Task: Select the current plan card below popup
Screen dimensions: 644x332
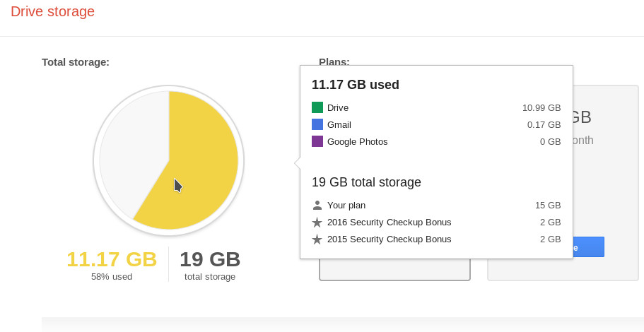Action: click(x=394, y=270)
